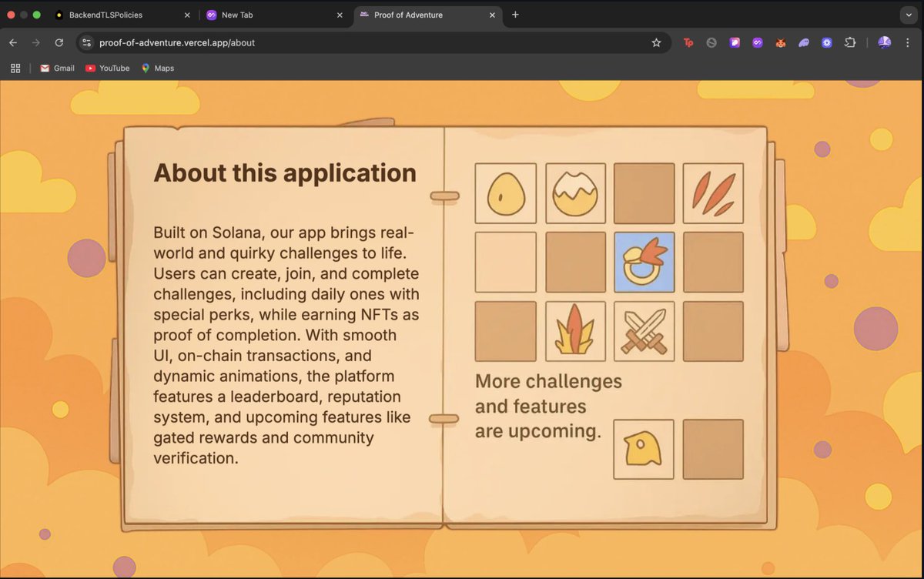Reload the current page
924x579 pixels.
tap(59, 43)
